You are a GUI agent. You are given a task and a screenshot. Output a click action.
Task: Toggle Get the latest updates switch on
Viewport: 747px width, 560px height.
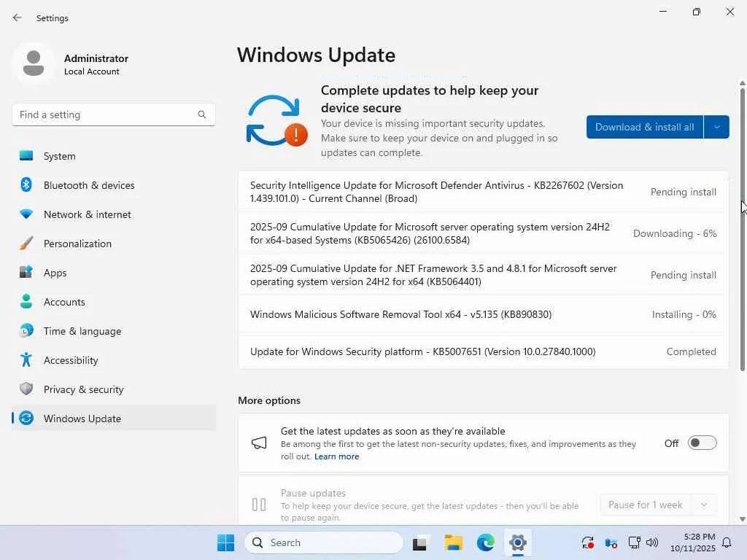pyautogui.click(x=703, y=443)
